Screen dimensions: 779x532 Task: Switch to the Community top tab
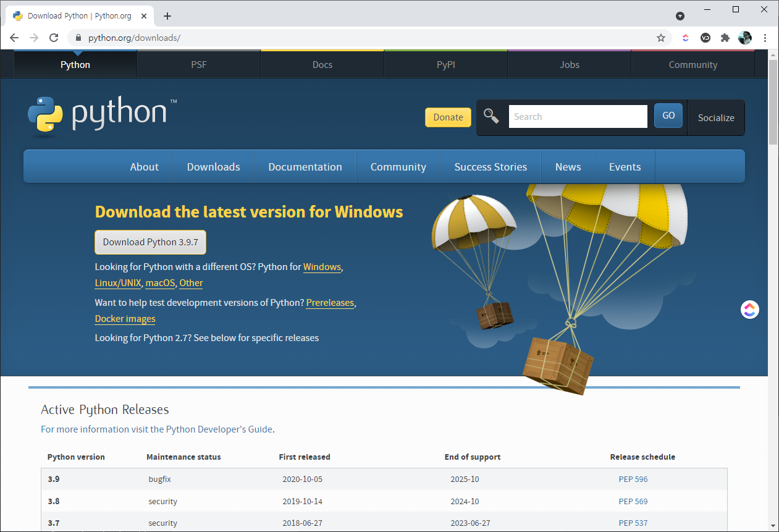click(x=693, y=64)
